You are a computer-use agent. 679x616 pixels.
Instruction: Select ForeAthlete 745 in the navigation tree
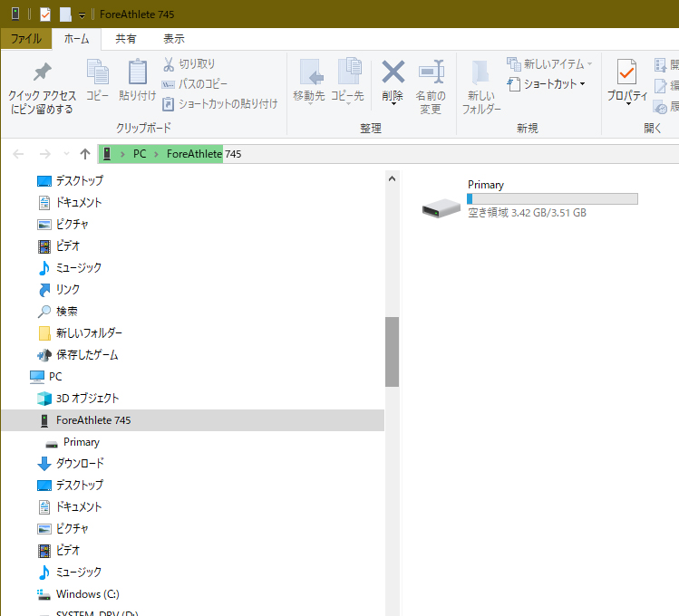coord(193,420)
